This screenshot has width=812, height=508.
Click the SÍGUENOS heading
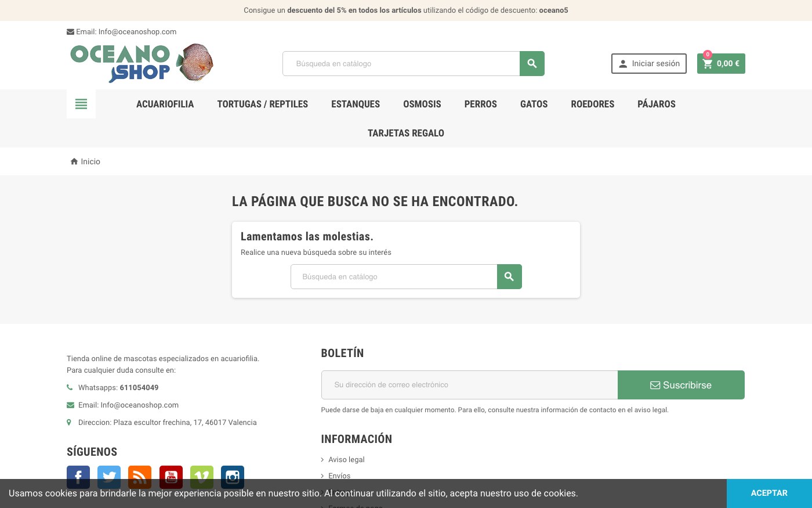[x=92, y=452]
